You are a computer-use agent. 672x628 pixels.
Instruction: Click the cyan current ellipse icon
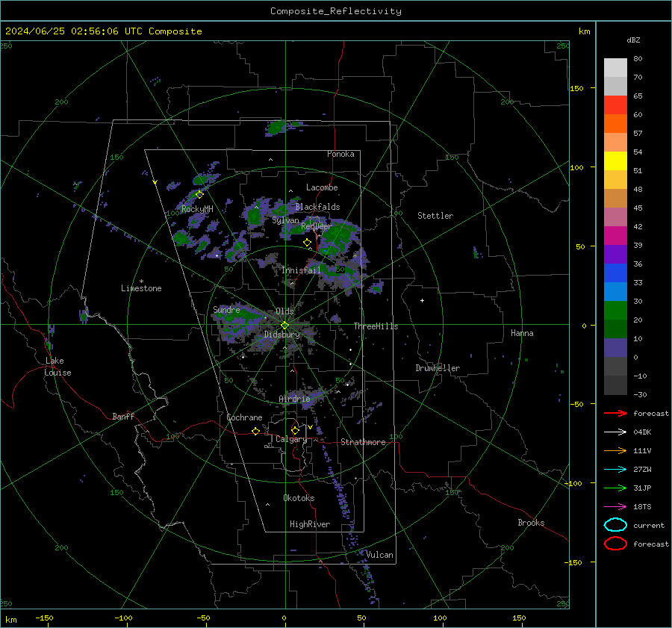[x=615, y=525]
